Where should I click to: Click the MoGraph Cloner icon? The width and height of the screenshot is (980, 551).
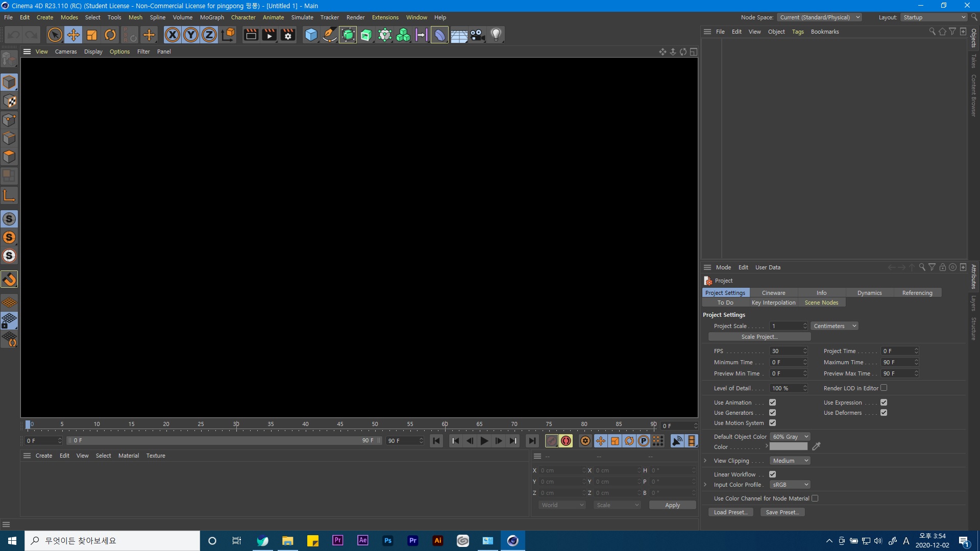click(385, 35)
